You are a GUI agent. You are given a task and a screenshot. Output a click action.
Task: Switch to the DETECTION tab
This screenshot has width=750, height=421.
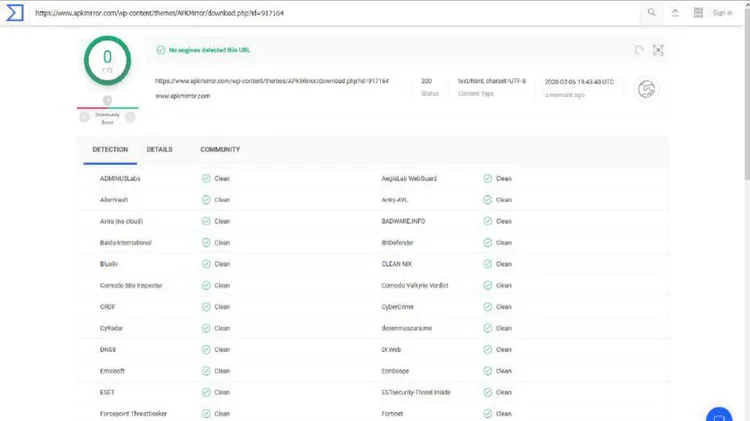click(110, 149)
